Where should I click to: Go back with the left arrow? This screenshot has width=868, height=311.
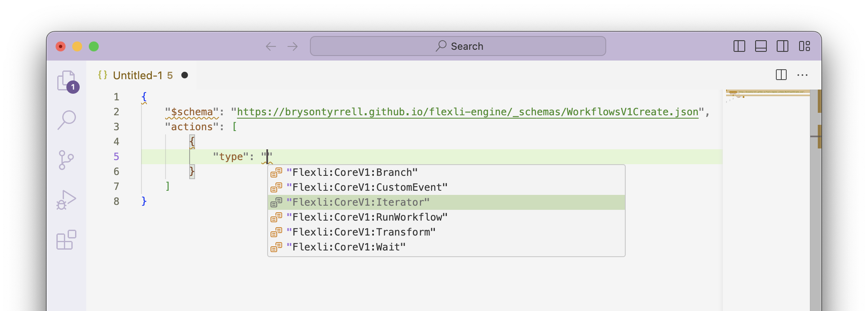[x=271, y=46]
